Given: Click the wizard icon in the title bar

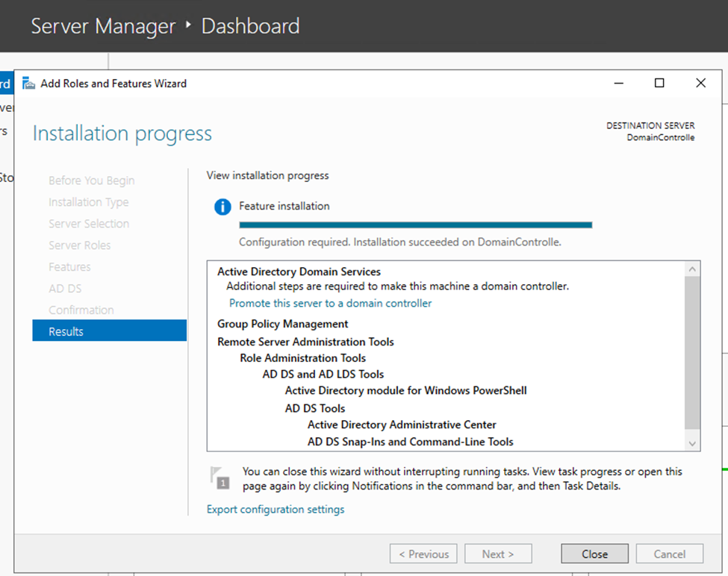Looking at the screenshot, I should (28, 83).
